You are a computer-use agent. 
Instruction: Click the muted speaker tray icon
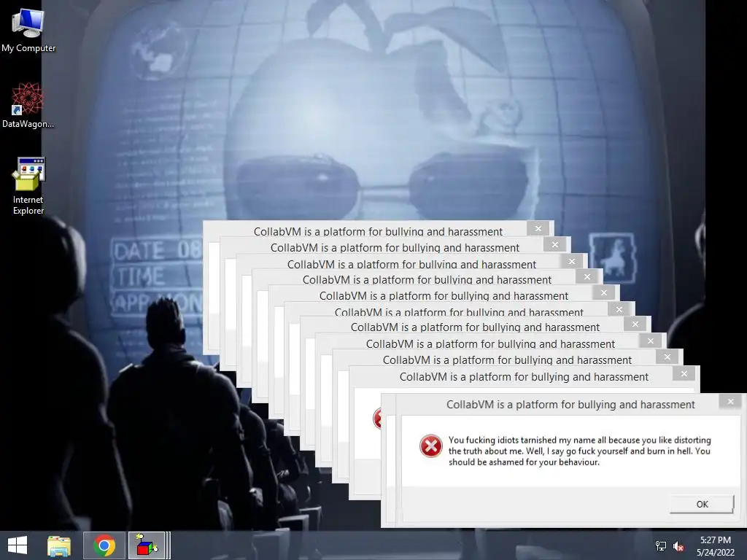pos(678,546)
